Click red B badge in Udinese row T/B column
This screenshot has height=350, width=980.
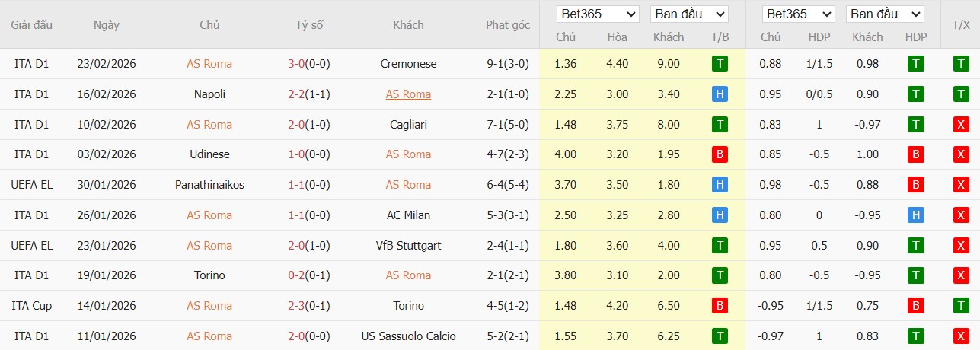[x=719, y=154]
